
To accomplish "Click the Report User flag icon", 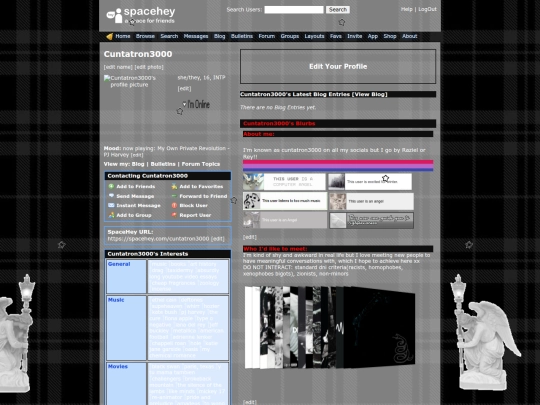I will pyautogui.click(x=174, y=215).
